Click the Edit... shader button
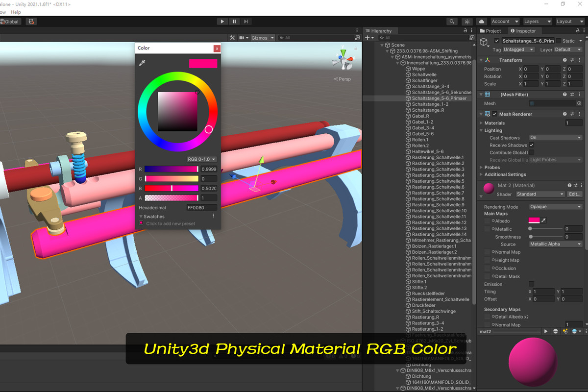This screenshot has width=588, height=392. (x=574, y=194)
